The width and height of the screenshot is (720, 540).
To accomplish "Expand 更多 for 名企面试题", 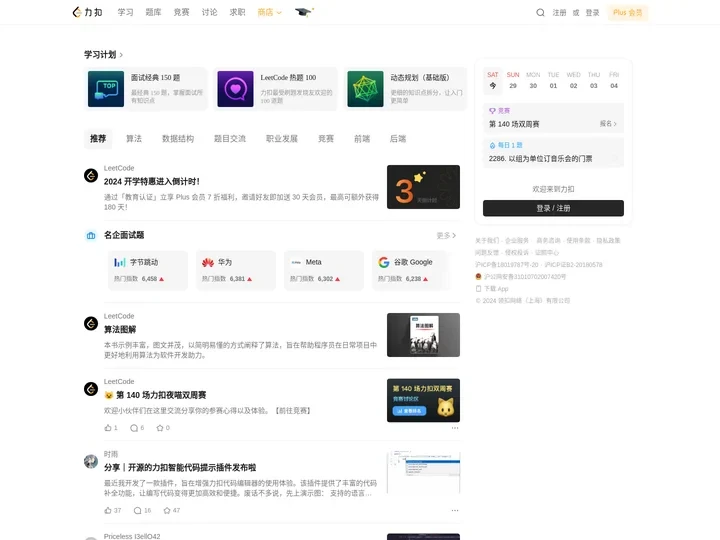I will tap(446, 236).
